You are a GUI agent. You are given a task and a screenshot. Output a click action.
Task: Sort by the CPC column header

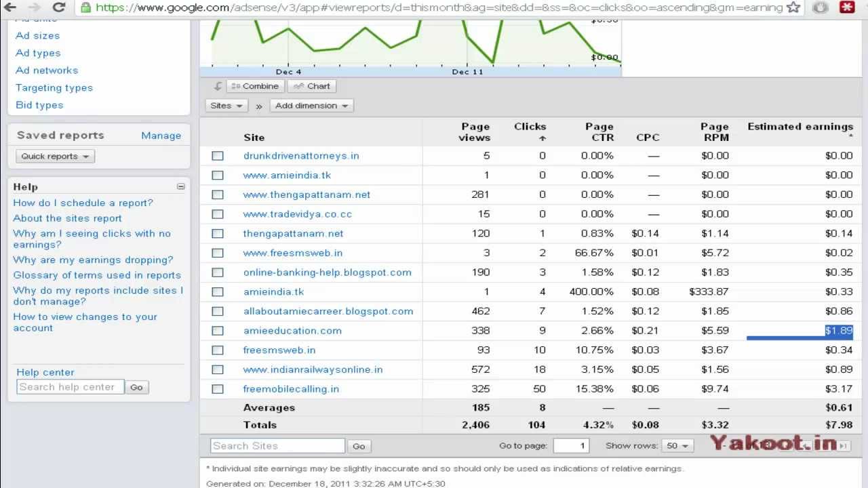pyautogui.click(x=648, y=138)
